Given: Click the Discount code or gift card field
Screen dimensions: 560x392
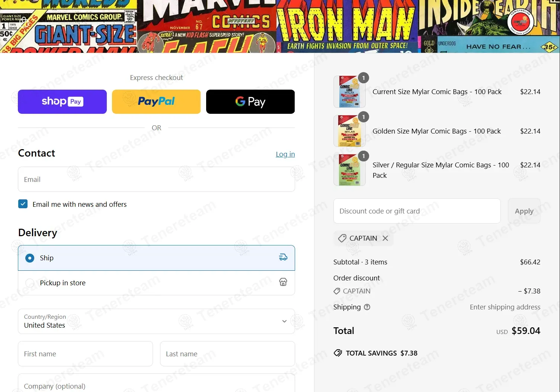Looking at the screenshot, I should tap(417, 211).
